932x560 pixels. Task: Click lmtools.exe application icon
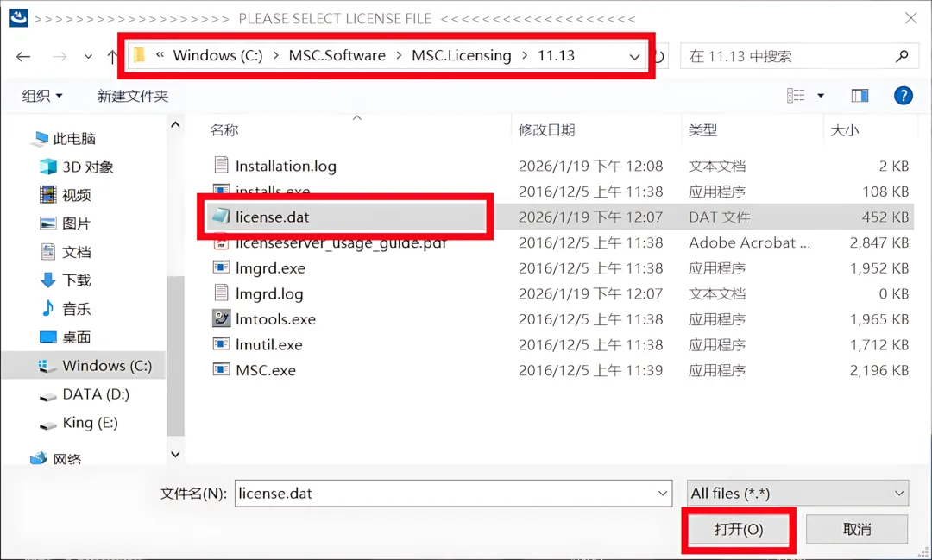pos(221,318)
